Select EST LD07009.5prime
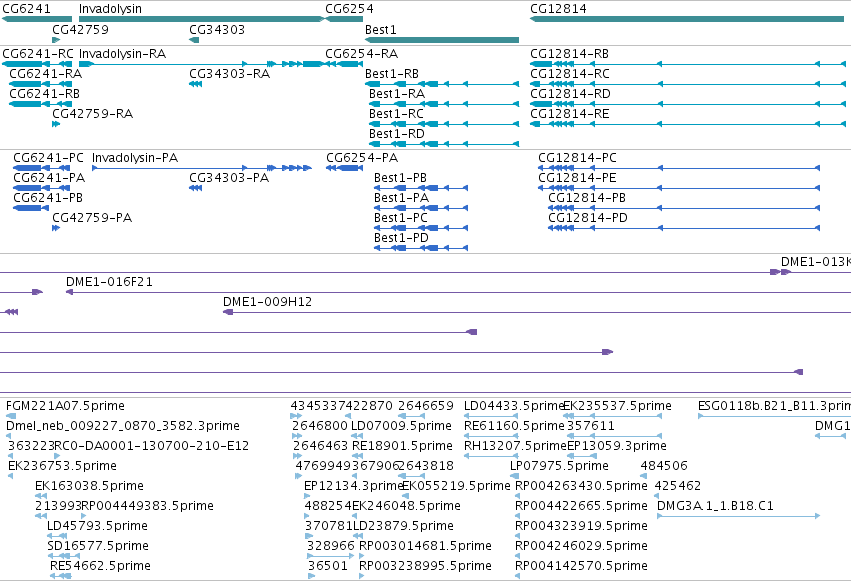The image size is (851, 581). (x=401, y=426)
